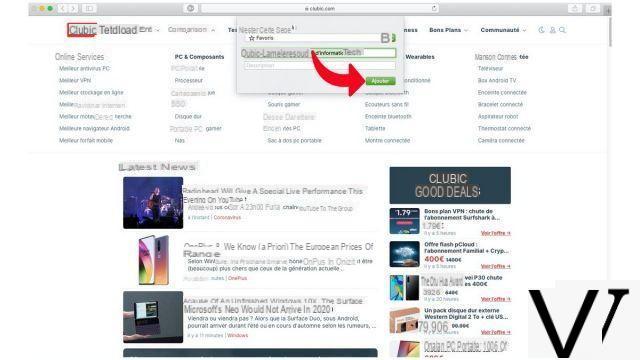640x360 pixels.
Task: Click the search magnifier icon on Clubic
Action: [x=562, y=30]
